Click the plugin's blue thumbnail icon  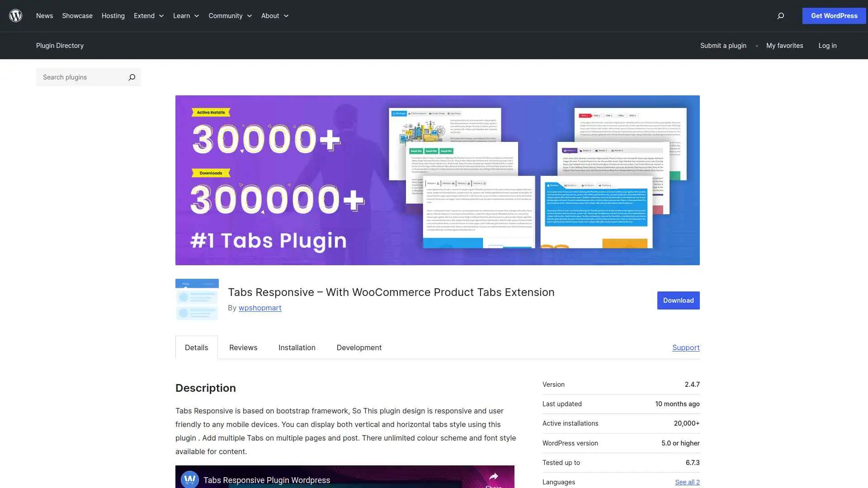point(197,299)
